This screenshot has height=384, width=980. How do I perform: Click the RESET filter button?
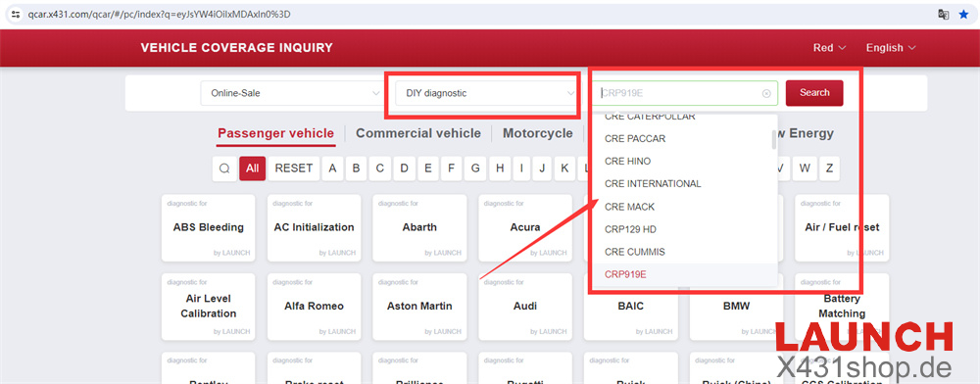click(294, 168)
